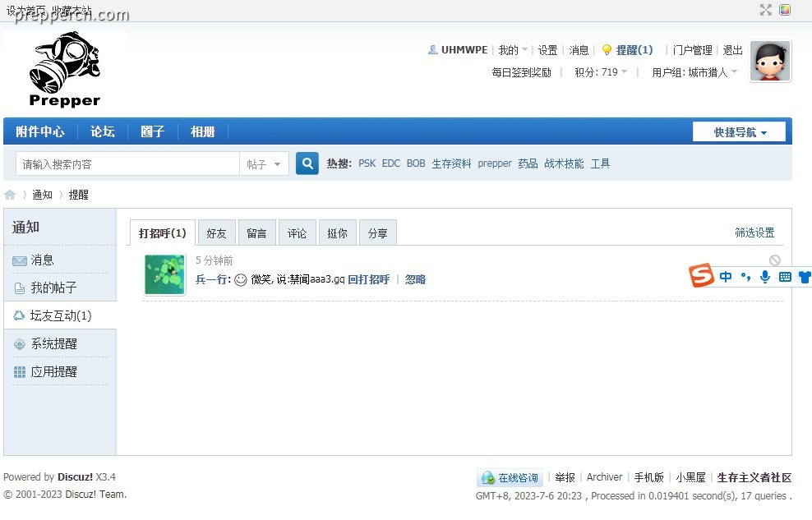Open 我的帖子 in the sidebar
The width and height of the screenshot is (812, 520).
(x=54, y=288)
